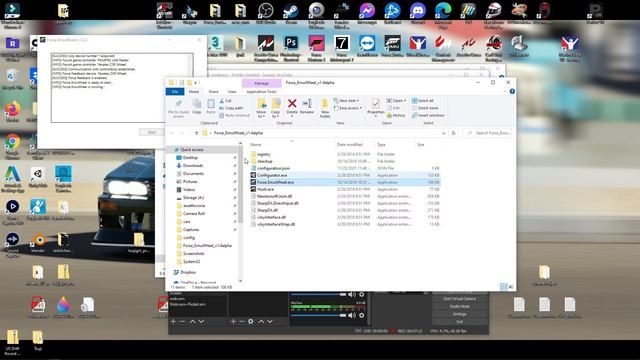Open the File tab in Explorer
This screenshot has width=640, height=360.
point(175,91)
